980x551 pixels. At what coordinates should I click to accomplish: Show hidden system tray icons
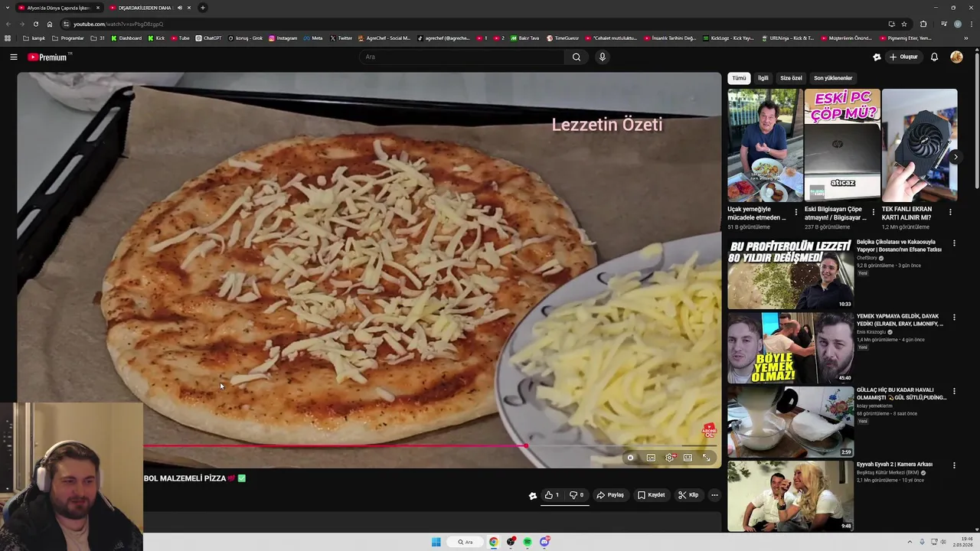[910, 542]
